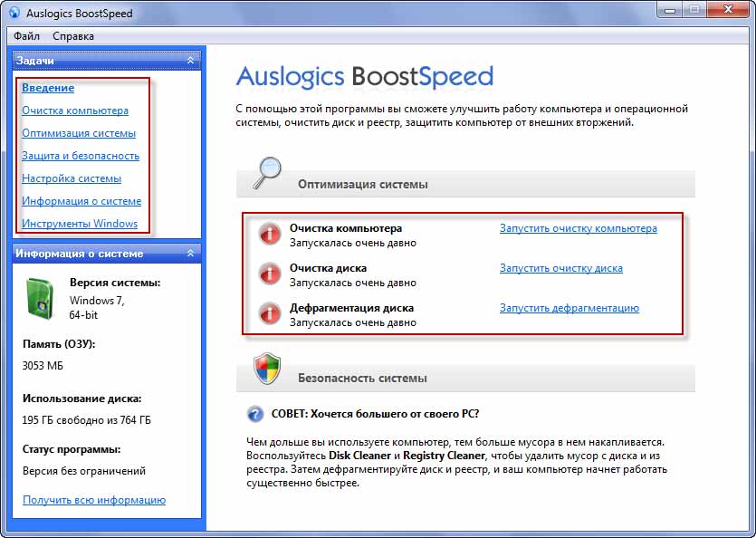
Task: Click the Безопасность системы section header
Action: tap(465, 378)
